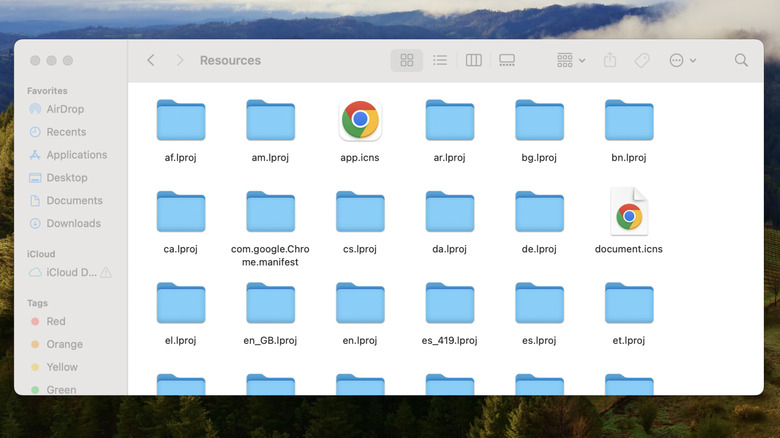Open the Group By dropdown
The width and height of the screenshot is (780, 438).
click(x=571, y=60)
